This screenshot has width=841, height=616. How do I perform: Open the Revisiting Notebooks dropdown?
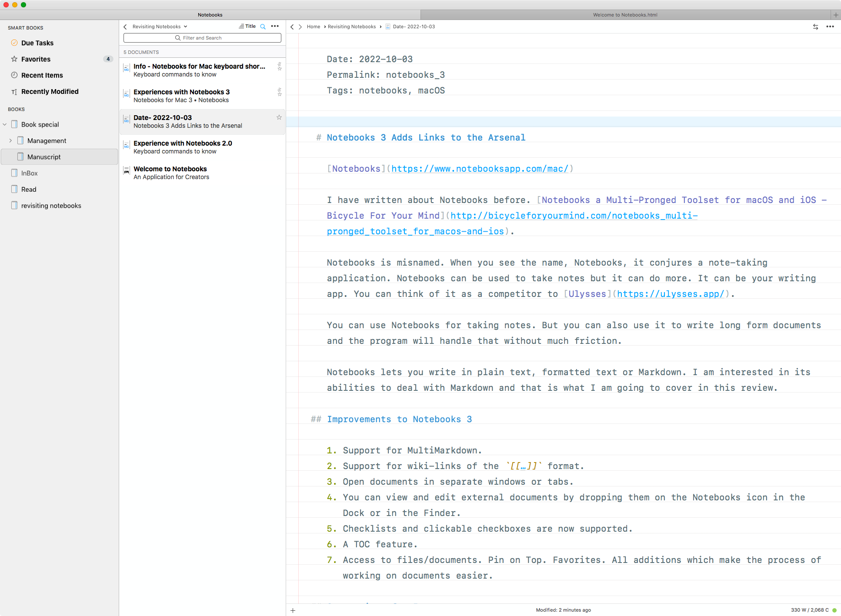pyautogui.click(x=160, y=27)
